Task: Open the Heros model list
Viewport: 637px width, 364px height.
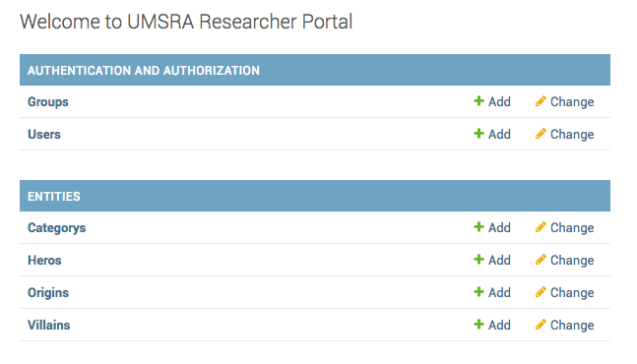Action: click(x=44, y=260)
